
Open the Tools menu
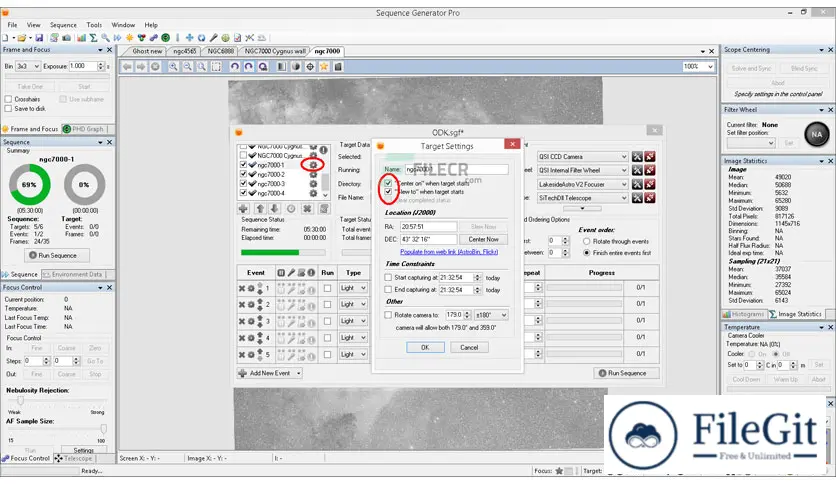coord(94,25)
